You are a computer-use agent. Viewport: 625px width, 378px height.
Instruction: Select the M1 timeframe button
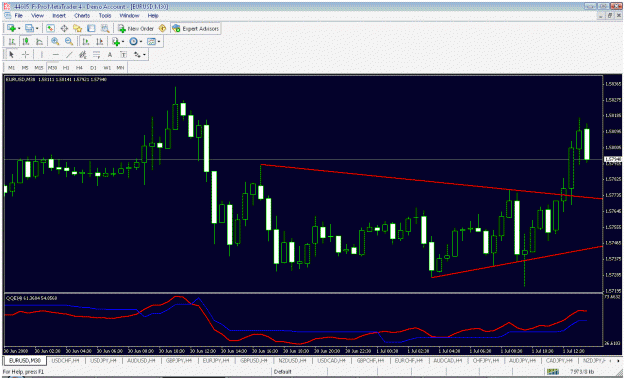(x=12, y=67)
